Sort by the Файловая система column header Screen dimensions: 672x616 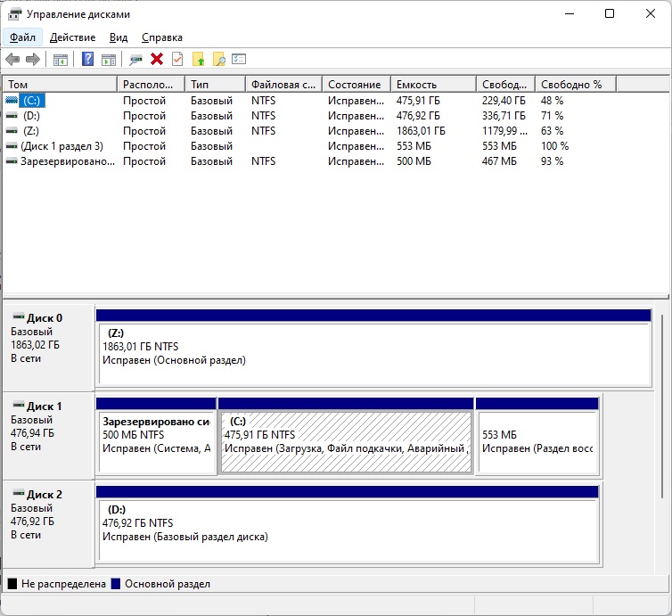(x=283, y=85)
